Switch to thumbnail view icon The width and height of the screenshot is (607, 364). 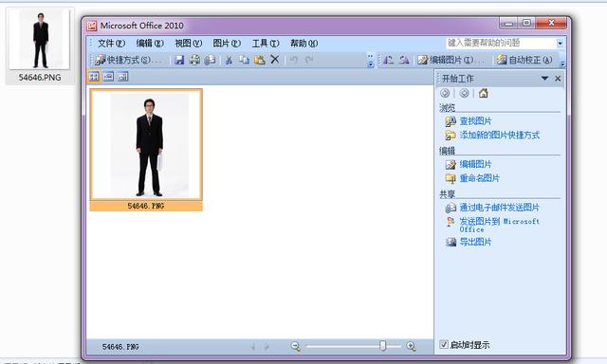click(94, 77)
